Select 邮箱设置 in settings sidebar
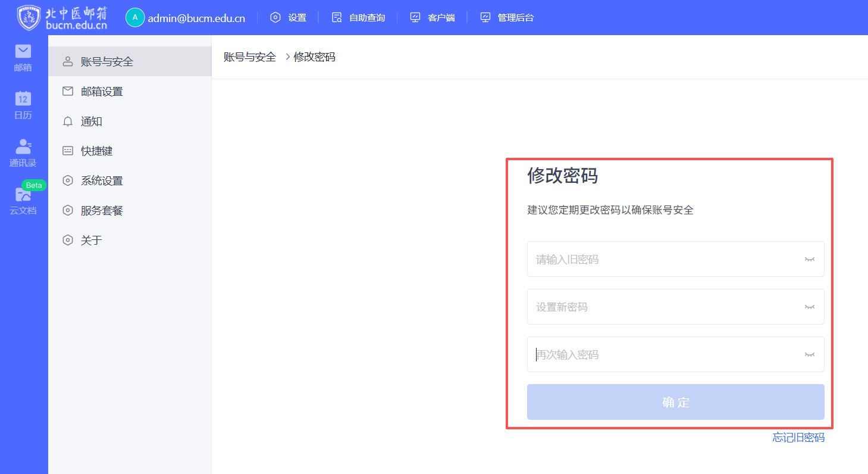868x474 pixels. (102, 92)
